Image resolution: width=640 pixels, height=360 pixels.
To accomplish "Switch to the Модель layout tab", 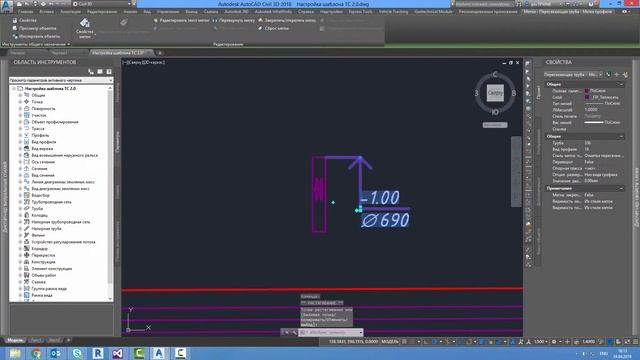I will (15, 340).
